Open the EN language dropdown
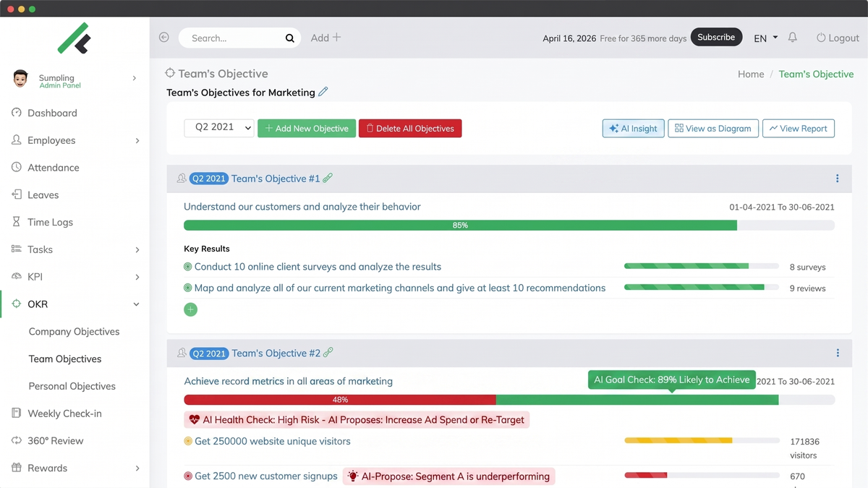Viewport: 868px width, 488px height. [765, 38]
